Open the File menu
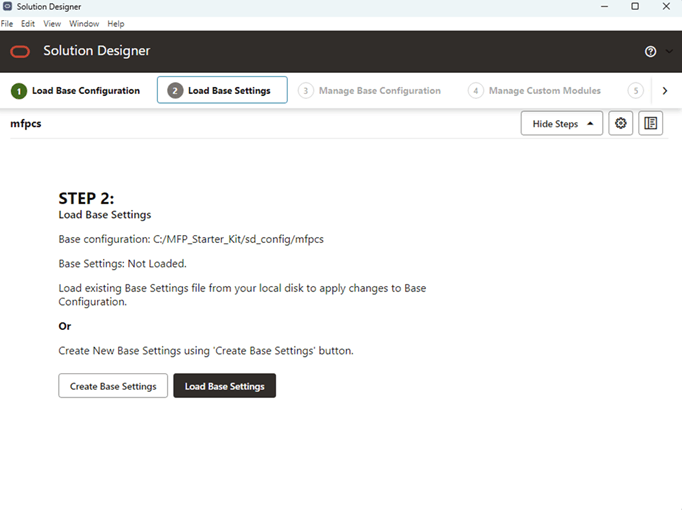The image size is (682, 510). (x=7, y=24)
